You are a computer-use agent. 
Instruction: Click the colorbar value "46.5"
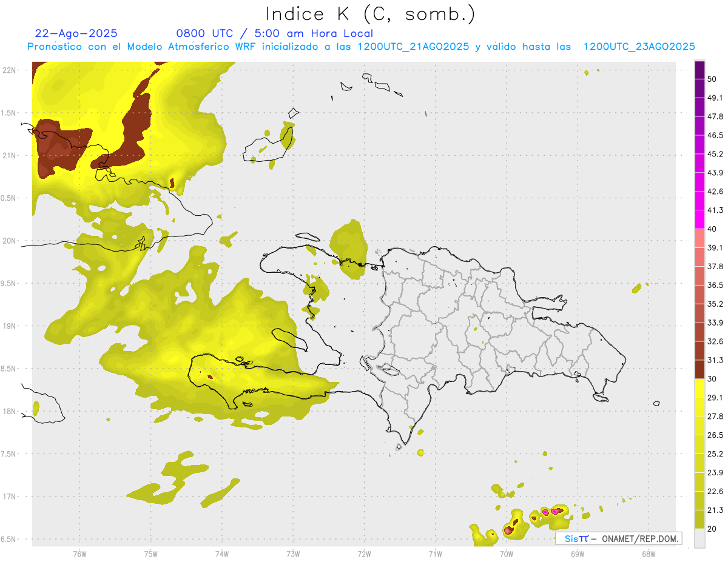pyautogui.click(x=715, y=135)
